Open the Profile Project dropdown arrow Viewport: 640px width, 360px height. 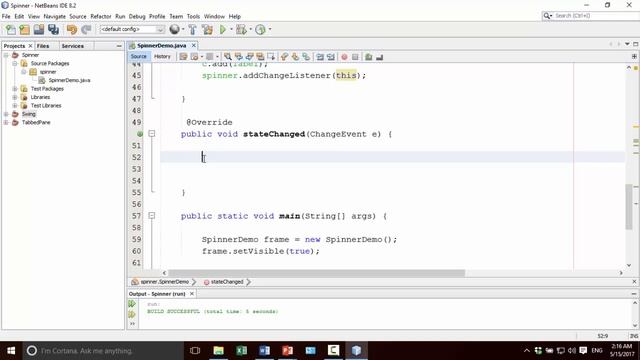click(270, 29)
